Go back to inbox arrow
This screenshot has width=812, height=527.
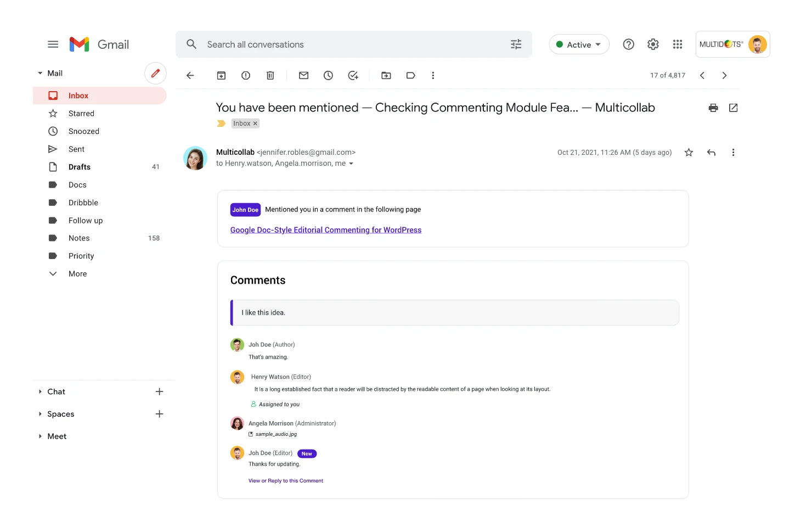point(190,76)
